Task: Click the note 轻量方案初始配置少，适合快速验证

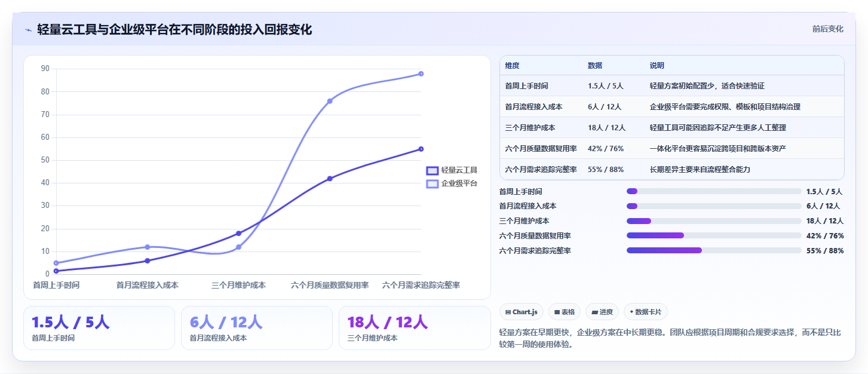Action: click(x=707, y=86)
